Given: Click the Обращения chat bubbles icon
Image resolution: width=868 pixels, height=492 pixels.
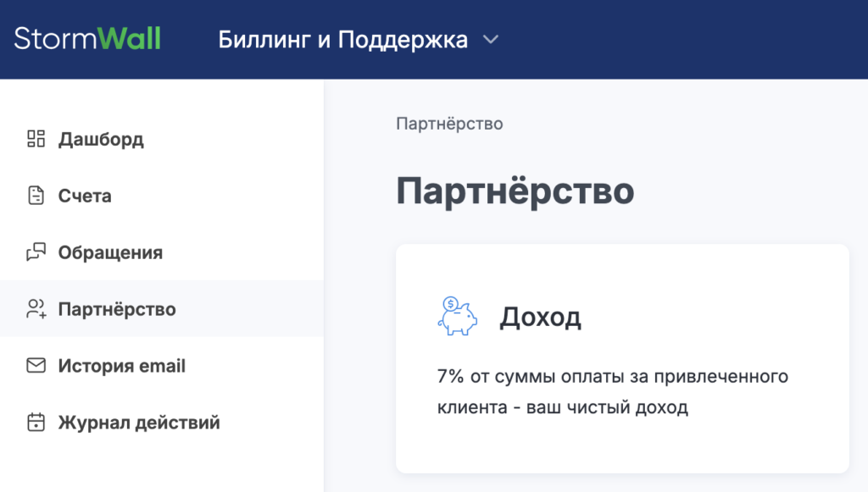Looking at the screenshot, I should (x=36, y=252).
